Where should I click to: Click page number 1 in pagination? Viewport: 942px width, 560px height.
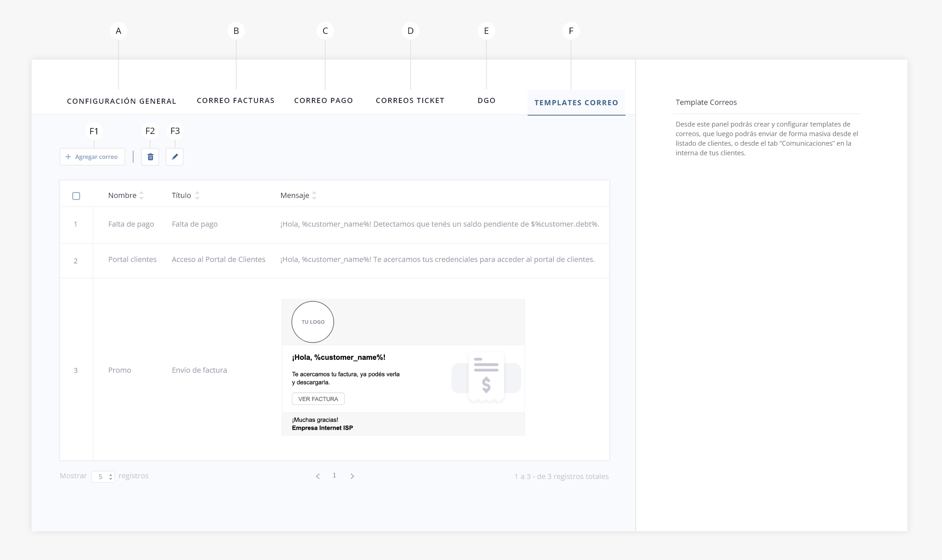334,475
